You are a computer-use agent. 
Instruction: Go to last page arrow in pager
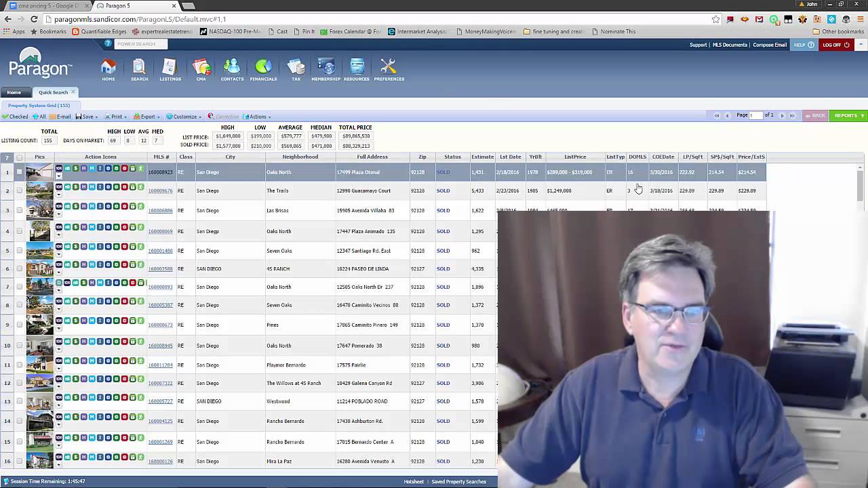pyautogui.click(x=792, y=115)
